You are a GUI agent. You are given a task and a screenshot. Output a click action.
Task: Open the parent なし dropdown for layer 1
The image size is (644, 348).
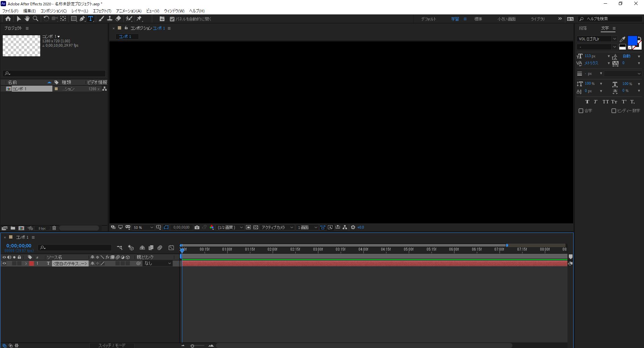pyautogui.click(x=158, y=264)
